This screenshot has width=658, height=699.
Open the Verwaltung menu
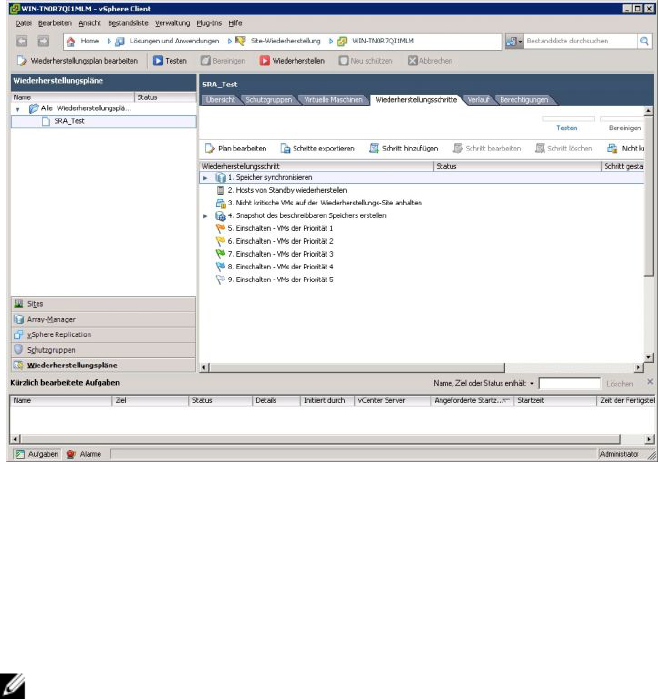tap(173, 23)
